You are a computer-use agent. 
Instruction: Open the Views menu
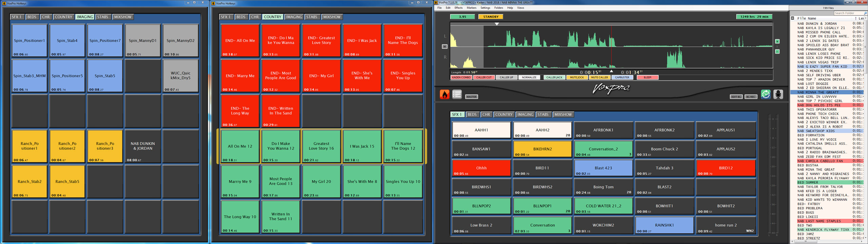[x=520, y=8]
